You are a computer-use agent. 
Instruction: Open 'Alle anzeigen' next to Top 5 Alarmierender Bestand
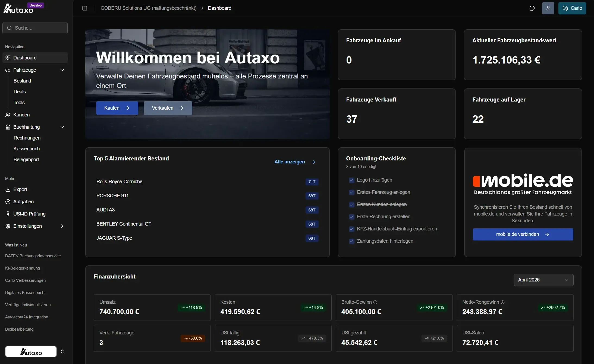[290, 162]
